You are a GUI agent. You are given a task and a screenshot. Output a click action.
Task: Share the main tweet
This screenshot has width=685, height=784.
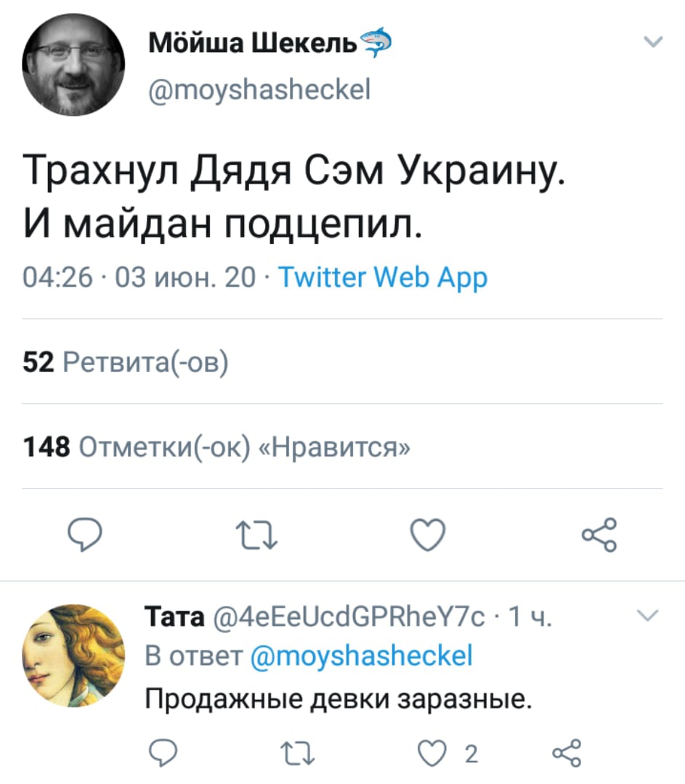coord(599,536)
